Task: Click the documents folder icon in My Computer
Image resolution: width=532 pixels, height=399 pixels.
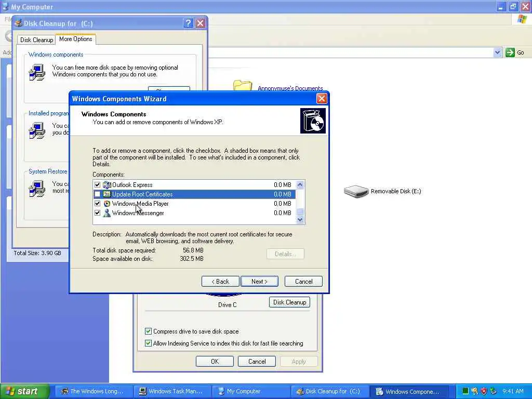Action: (x=243, y=85)
